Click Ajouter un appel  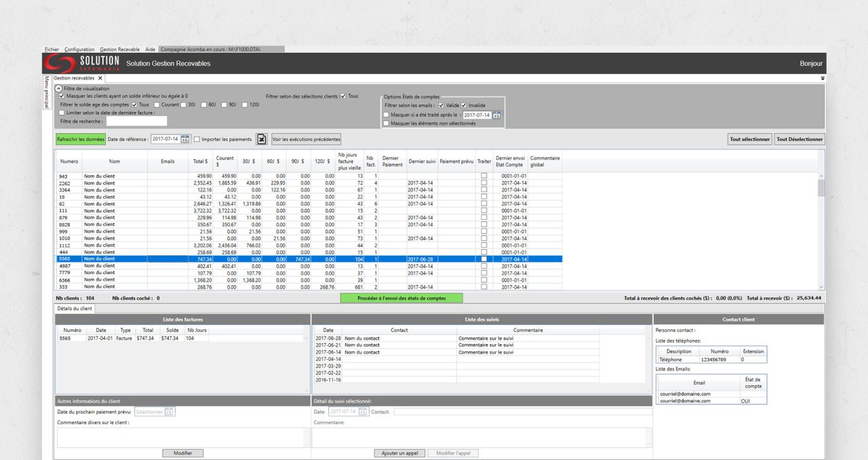tap(400, 453)
